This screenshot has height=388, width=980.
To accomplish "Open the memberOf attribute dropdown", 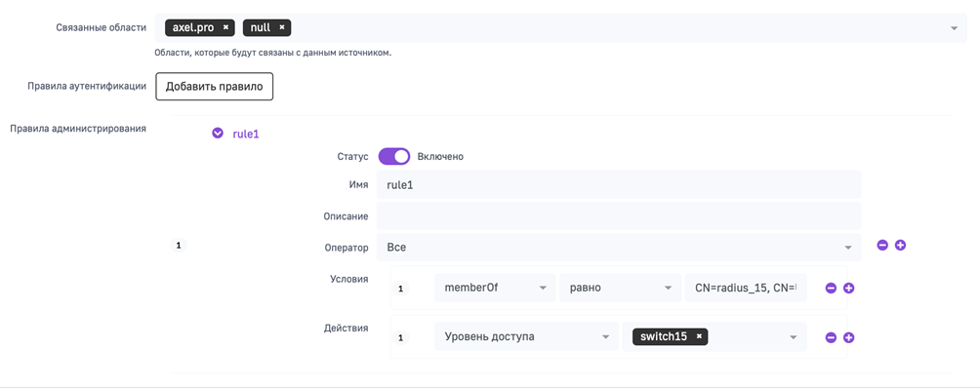I will [x=495, y=288].
